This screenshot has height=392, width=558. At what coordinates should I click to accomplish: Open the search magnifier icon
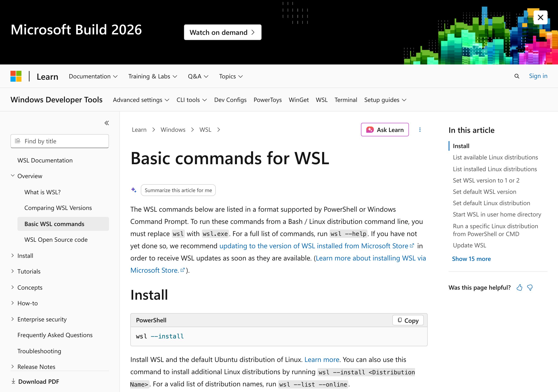coord(517,76)
